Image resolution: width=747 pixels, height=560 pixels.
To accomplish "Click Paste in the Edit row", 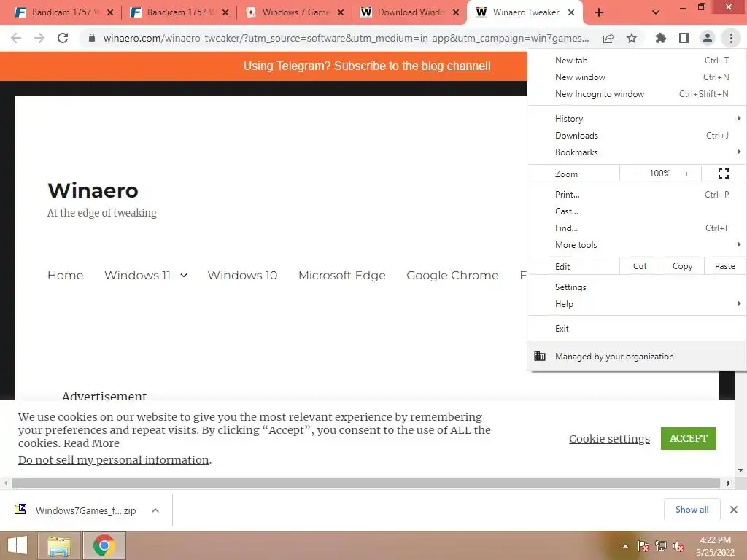I will (x=724, y=266).
